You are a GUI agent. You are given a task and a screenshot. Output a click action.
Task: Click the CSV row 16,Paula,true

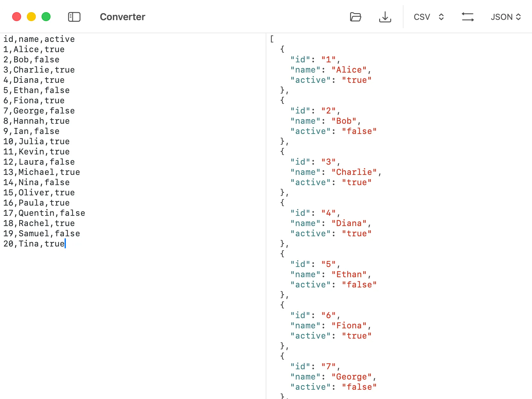pyautogui.click(x=36, y=203)
